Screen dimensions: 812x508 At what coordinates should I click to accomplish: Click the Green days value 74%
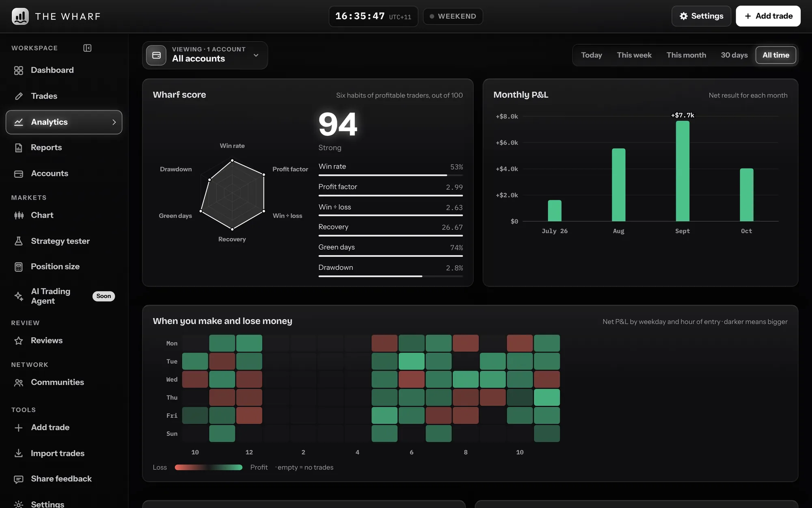[456, 248]
